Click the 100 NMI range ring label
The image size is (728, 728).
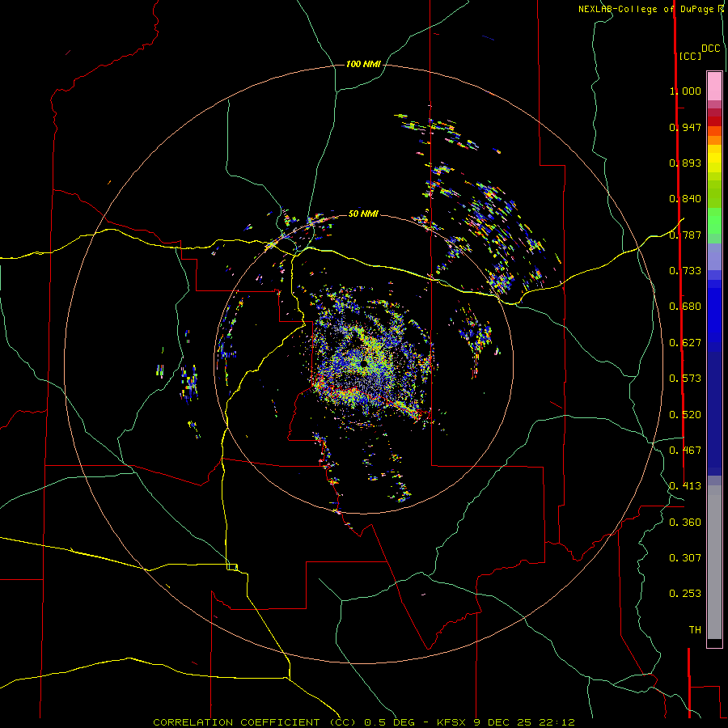click(x=363, y=64)
